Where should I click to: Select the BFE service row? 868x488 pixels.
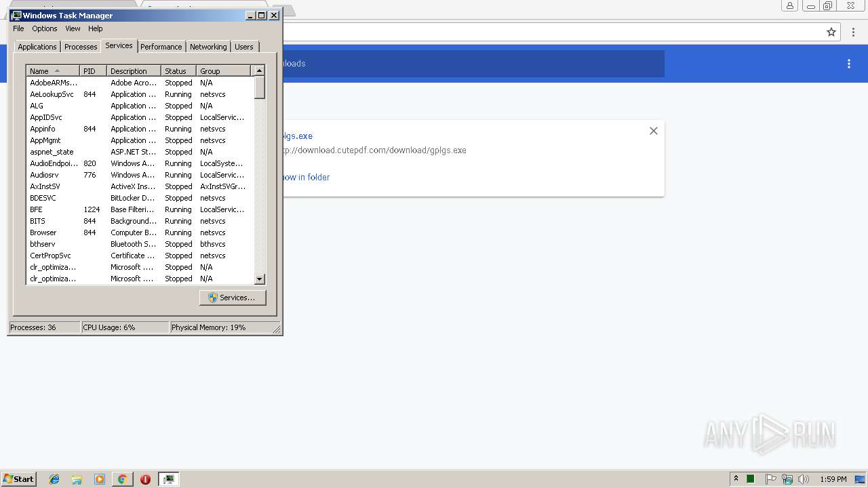(x=140, y=209)
